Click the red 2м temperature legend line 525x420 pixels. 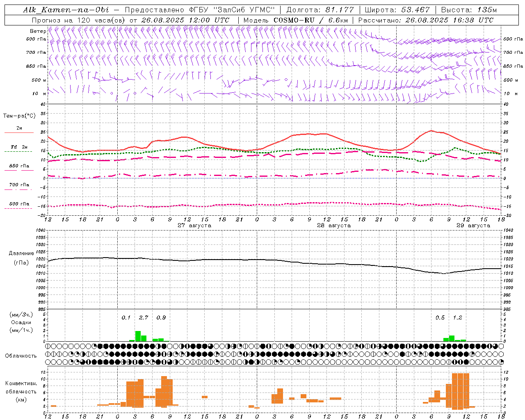(19, 132)
